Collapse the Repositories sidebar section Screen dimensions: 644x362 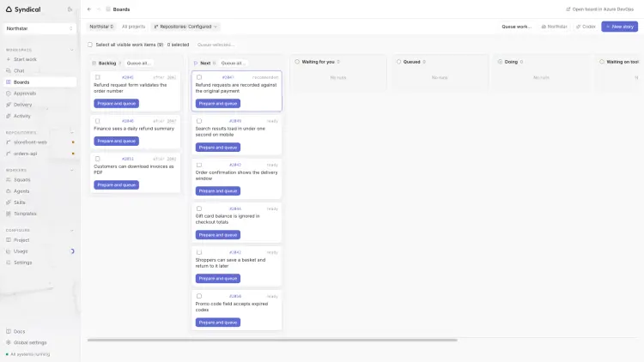(72, 133)
